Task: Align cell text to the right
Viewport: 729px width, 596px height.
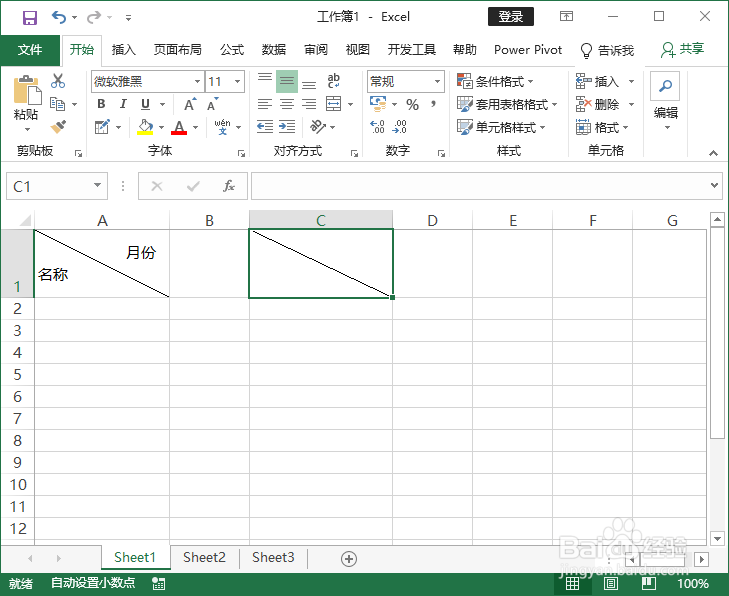Action: point(309,104)
